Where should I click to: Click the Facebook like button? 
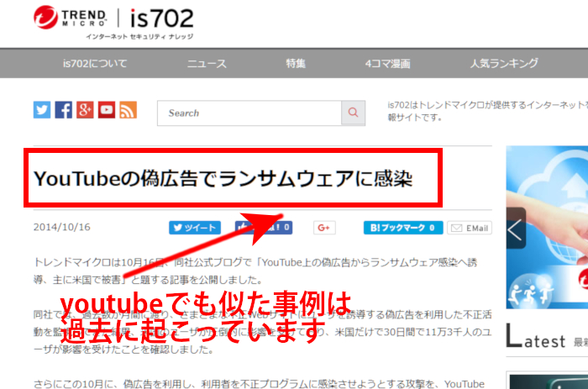click(264, 228)
